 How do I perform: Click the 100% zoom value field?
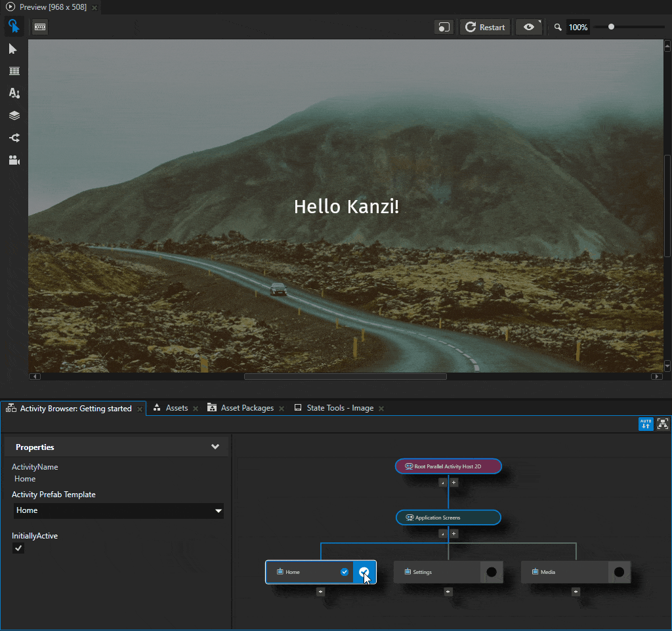tap(577, 27)
